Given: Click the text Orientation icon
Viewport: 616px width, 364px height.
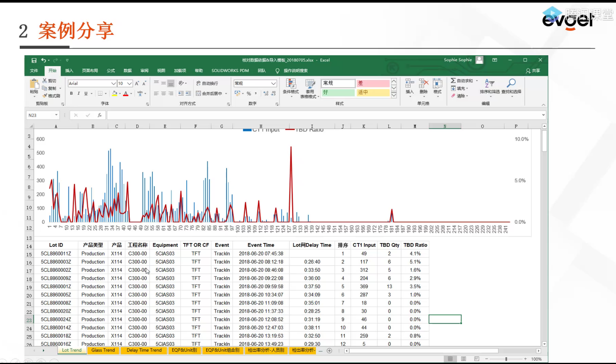Looking at the screenshot, I should point(181,83).
